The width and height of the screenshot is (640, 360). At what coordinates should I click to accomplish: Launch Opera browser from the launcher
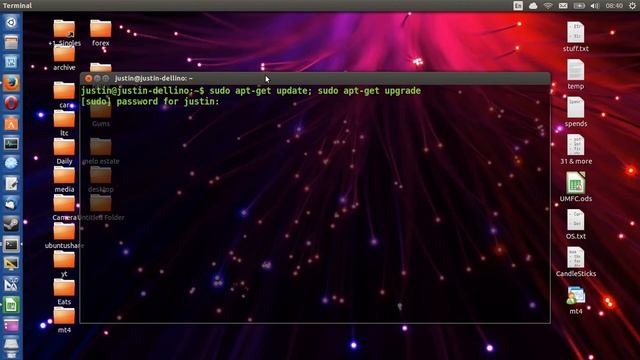click(x=11, y=103)
